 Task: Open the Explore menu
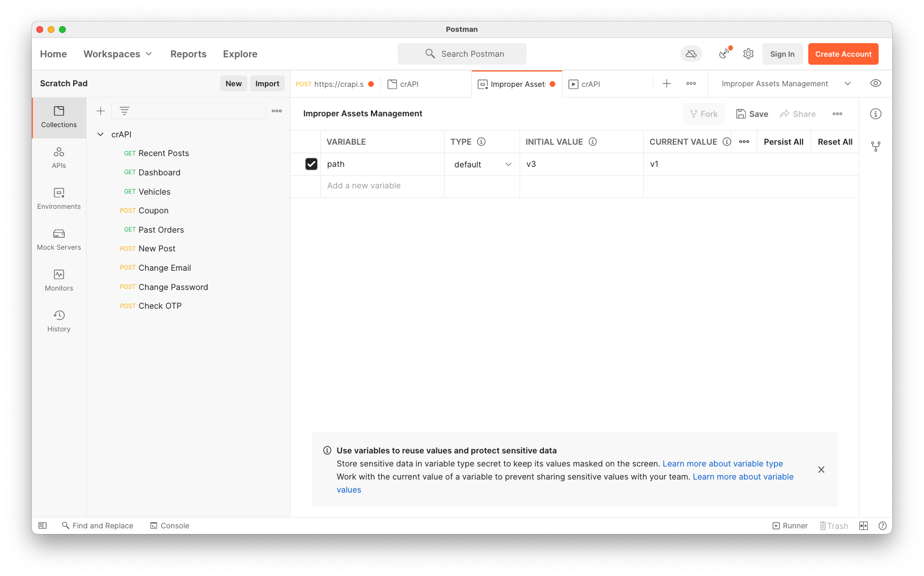[x=240, y=54]
